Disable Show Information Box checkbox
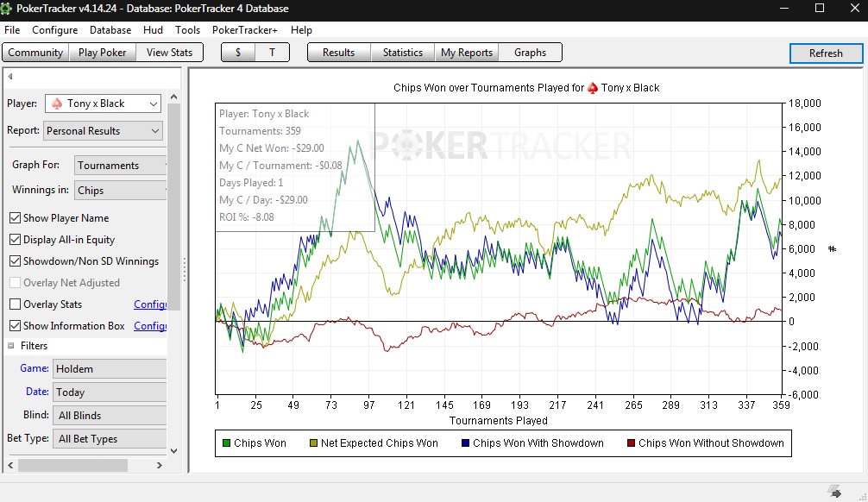 point(15,326)
